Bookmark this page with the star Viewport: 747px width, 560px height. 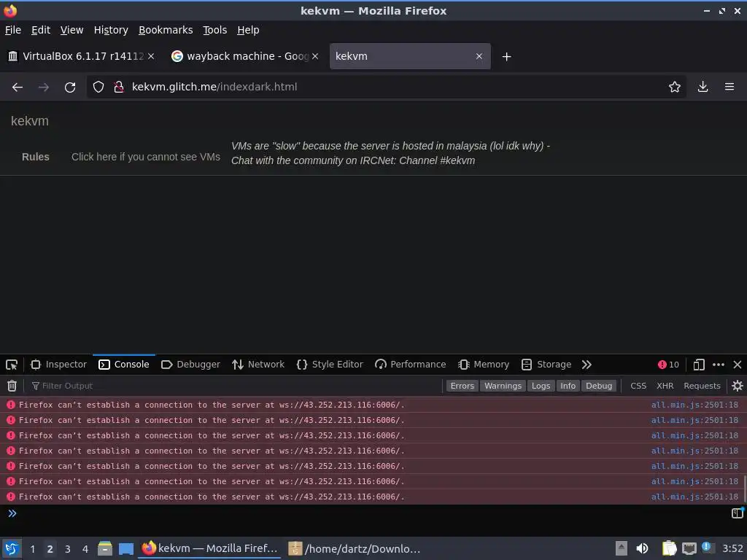[x=675, y=87]
